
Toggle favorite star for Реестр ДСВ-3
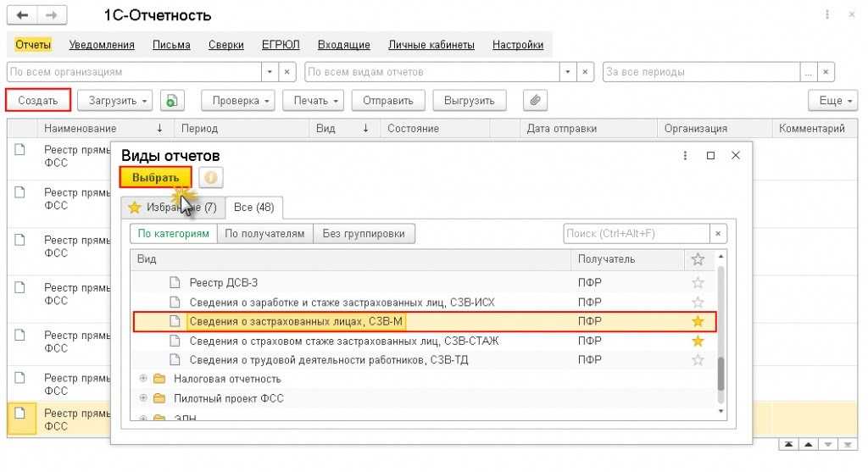pos(698,282)
